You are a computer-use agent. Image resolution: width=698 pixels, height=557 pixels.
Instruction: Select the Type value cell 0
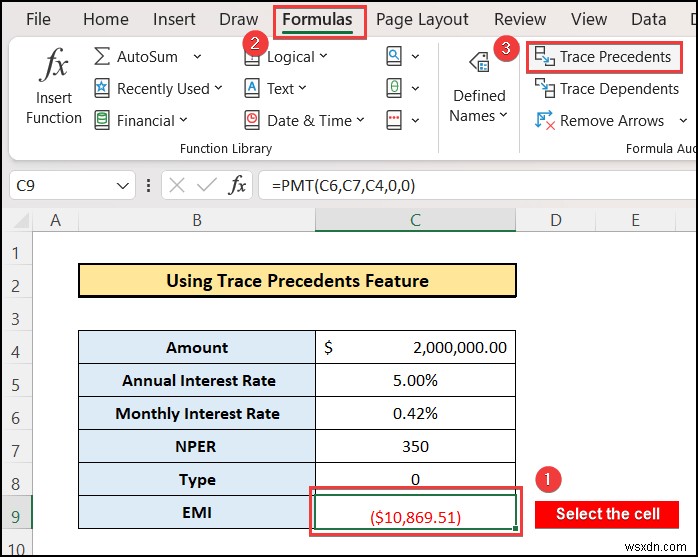(x=415, y=479)
